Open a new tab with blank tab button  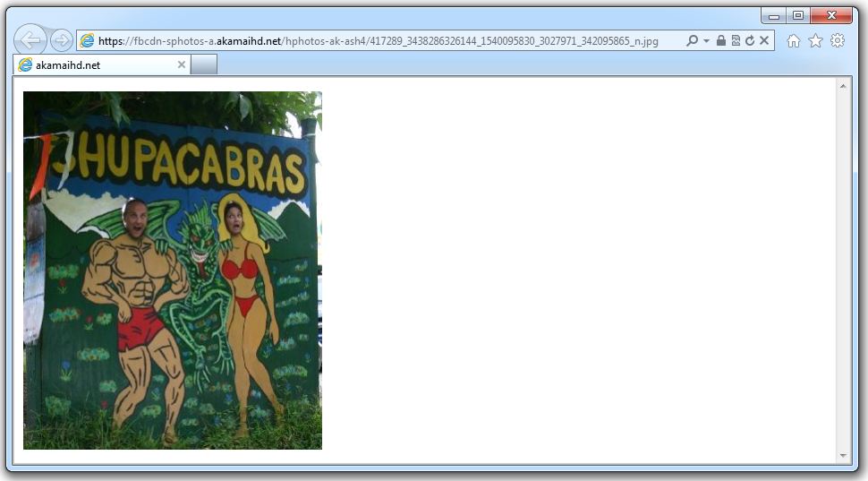(204, 64)
